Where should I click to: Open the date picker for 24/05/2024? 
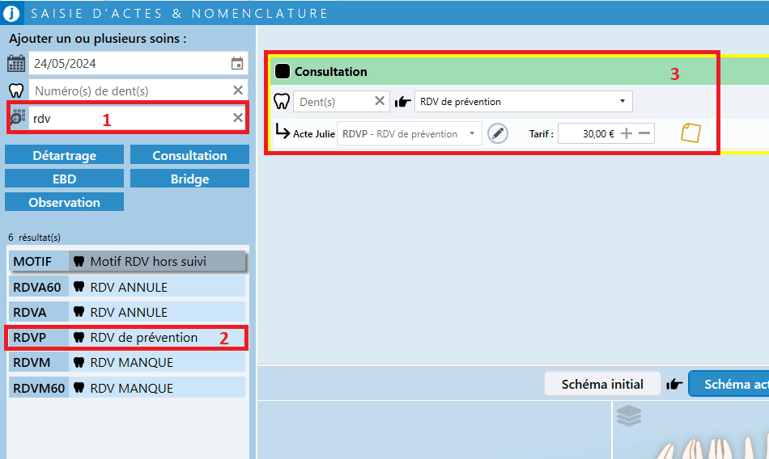tap(237, 64)
